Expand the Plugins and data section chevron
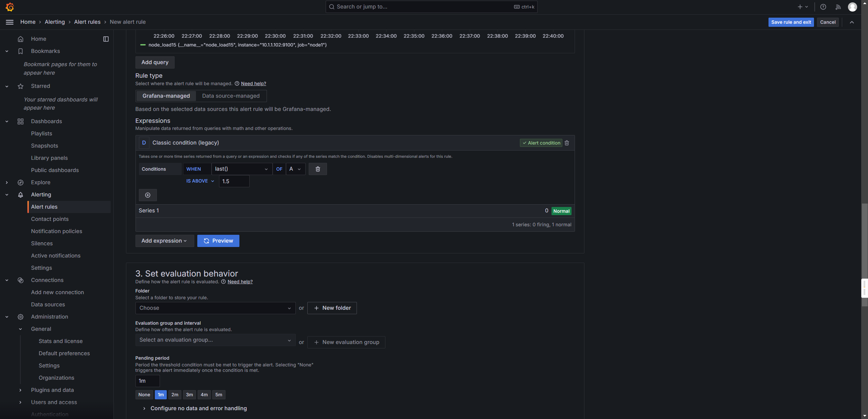Image resolution: width=868 pixels, height=419 pixels. coord(20,390)
